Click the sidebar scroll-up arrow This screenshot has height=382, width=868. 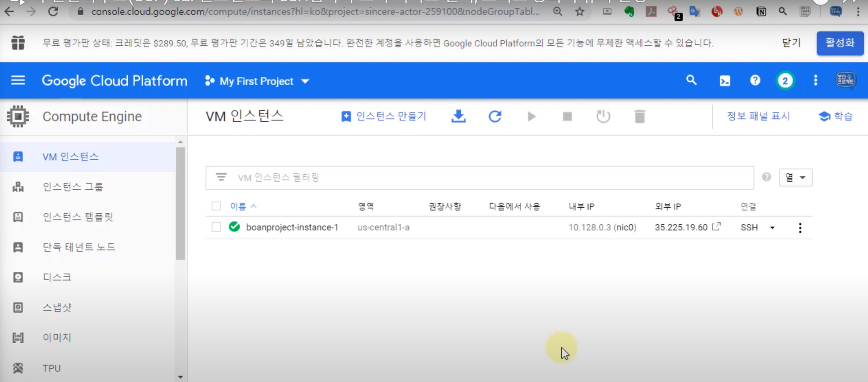pyautogui.click(x=180, y=142)
